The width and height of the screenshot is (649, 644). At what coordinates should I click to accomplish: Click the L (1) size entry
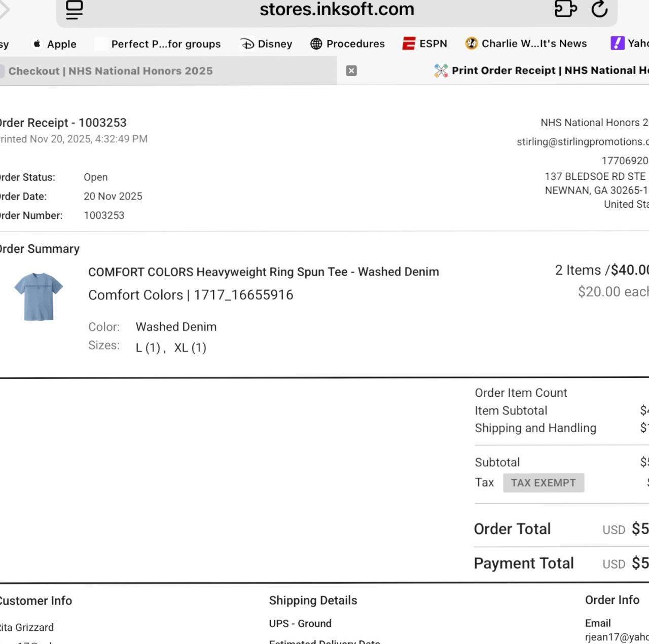coord(148,348)
